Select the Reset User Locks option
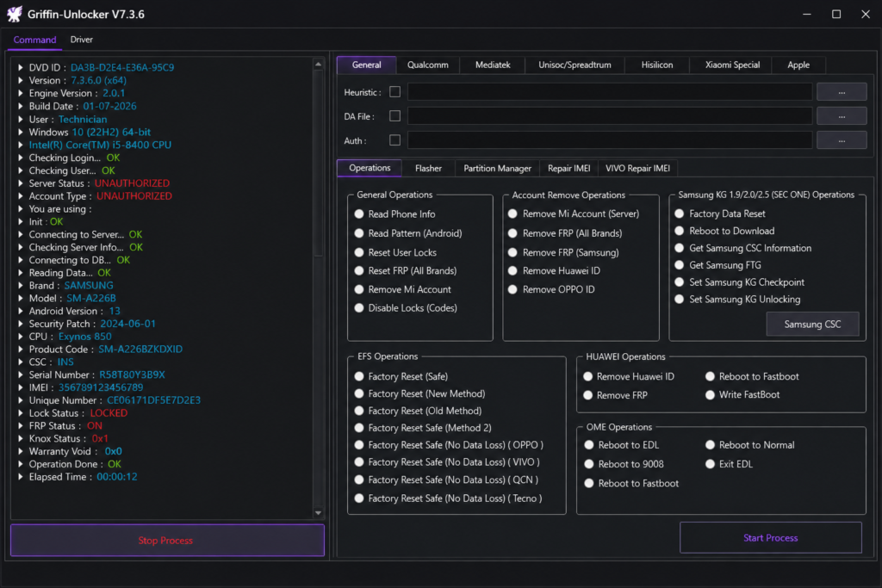The image size is (882, 588). coord(359,252)
